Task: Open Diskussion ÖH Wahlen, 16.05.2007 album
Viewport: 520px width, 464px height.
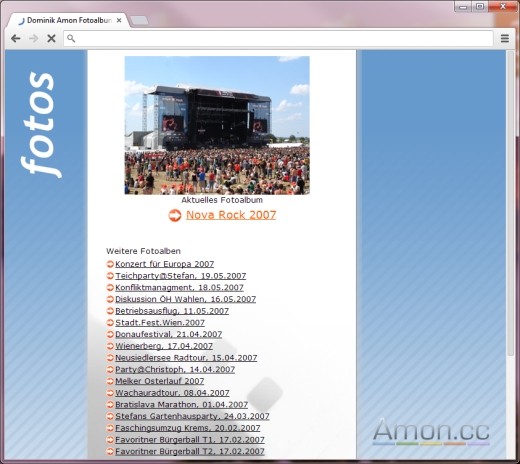Action: 185,299
